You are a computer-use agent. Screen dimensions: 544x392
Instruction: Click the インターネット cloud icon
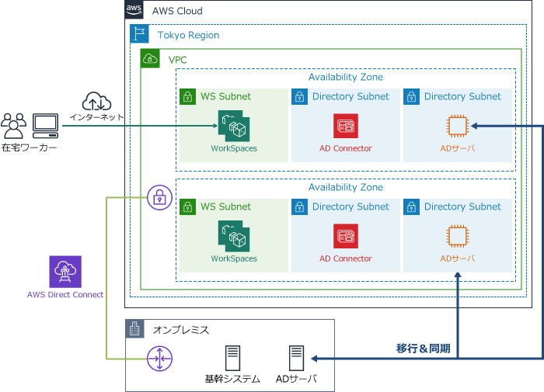[x=97, y=102]
